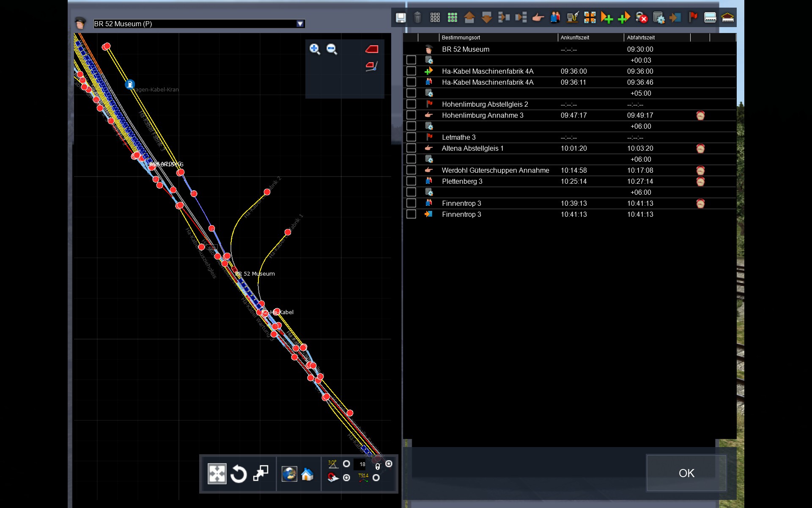The image size is (812, 508).
Task: Click the alarm clock on Altena Abstellgleis row
Action: (x=700, y=149)
